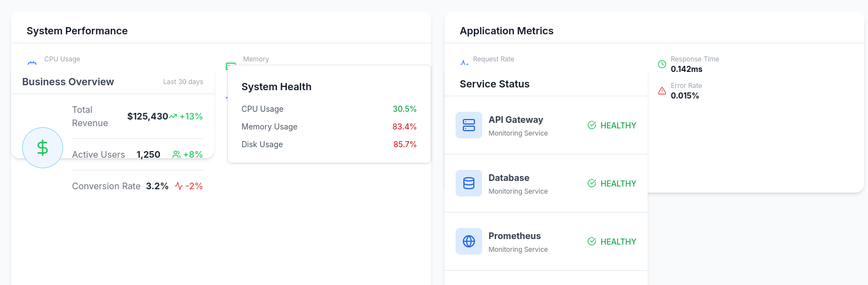868x285 pixels.
Task: Click the Database healthy checkmark icon
Action: pyautogui.click(x=592, y=183)
